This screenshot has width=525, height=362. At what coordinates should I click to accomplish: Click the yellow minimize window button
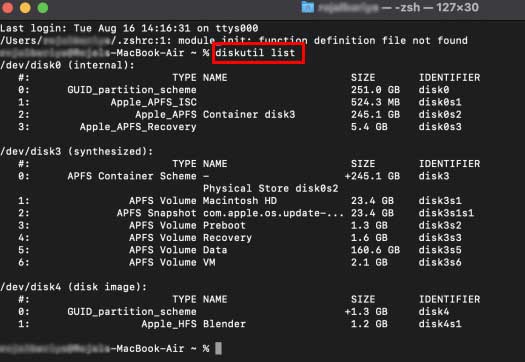click(x=25, y=7)
